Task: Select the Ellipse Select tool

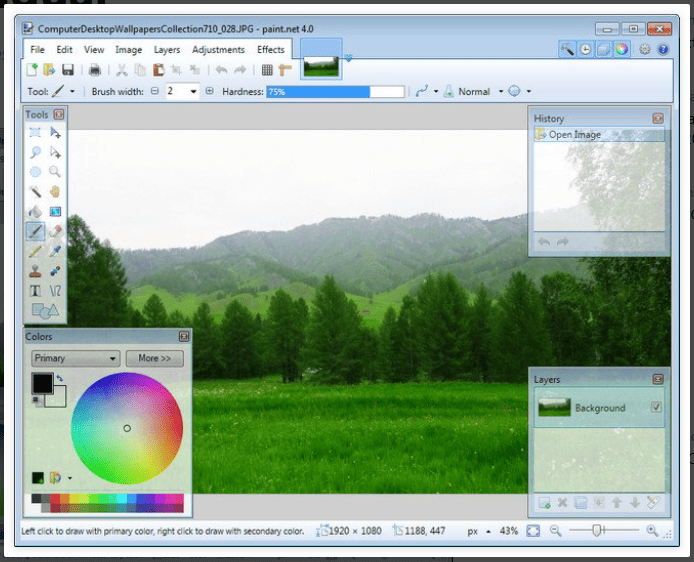Action: [35, 172]
